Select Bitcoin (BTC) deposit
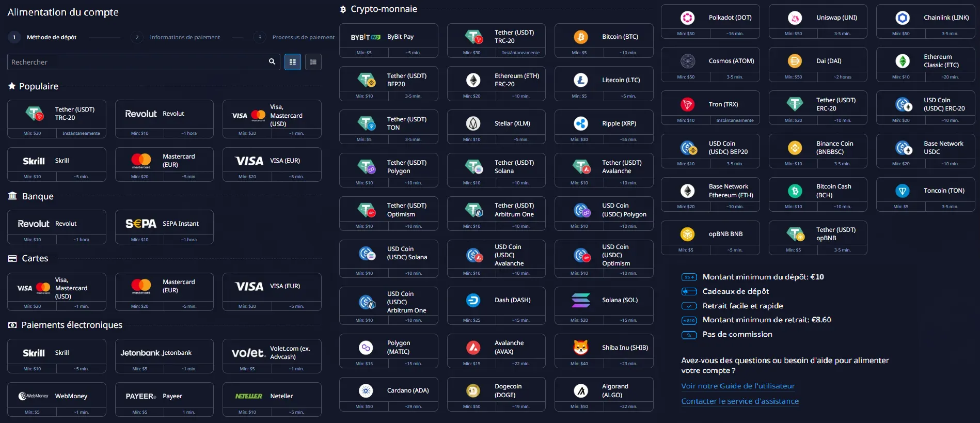This screenshot has width=980, height=423. pos(604,40)
